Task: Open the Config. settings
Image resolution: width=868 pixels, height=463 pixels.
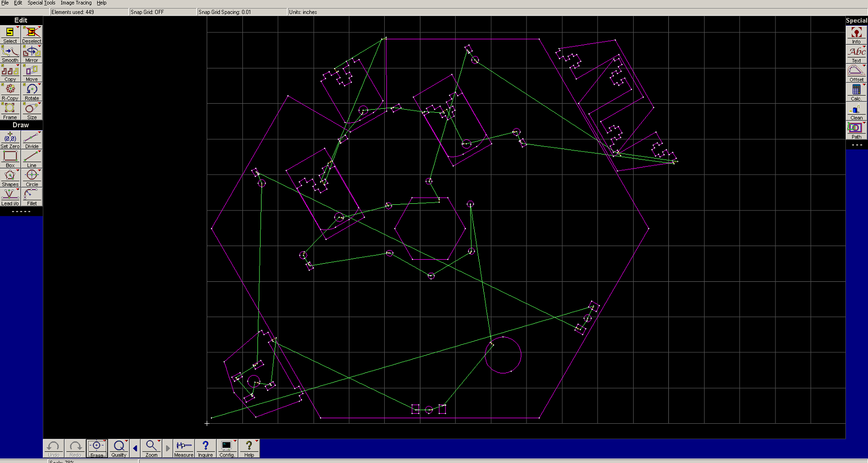Action: 227,448
